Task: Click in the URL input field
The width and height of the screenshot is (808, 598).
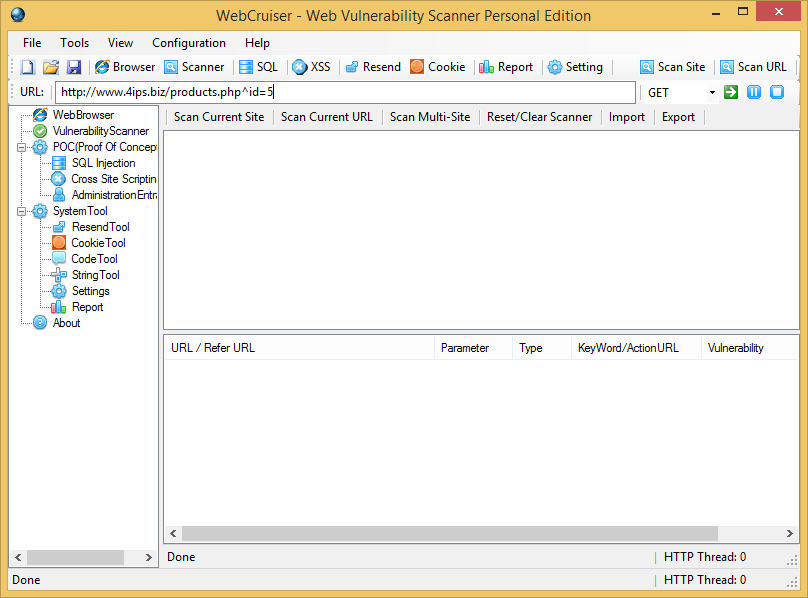Action: (345, 92)
